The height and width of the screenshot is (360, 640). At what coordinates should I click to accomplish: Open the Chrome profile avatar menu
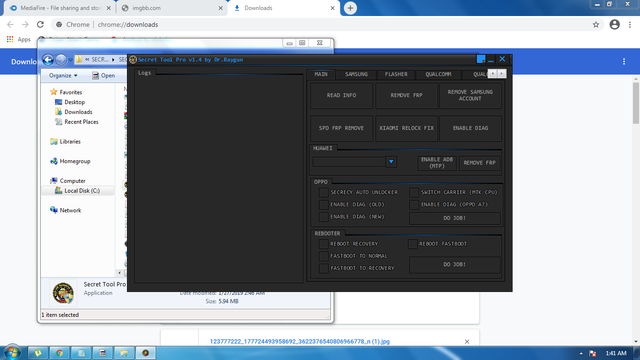614,24
